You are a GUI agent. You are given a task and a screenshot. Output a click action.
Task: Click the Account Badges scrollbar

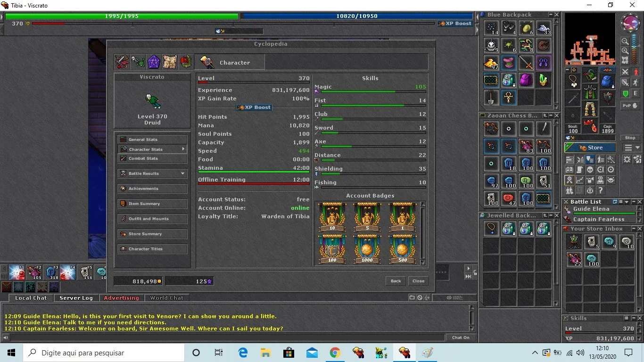pyautogui.click(x=422, y=234)
